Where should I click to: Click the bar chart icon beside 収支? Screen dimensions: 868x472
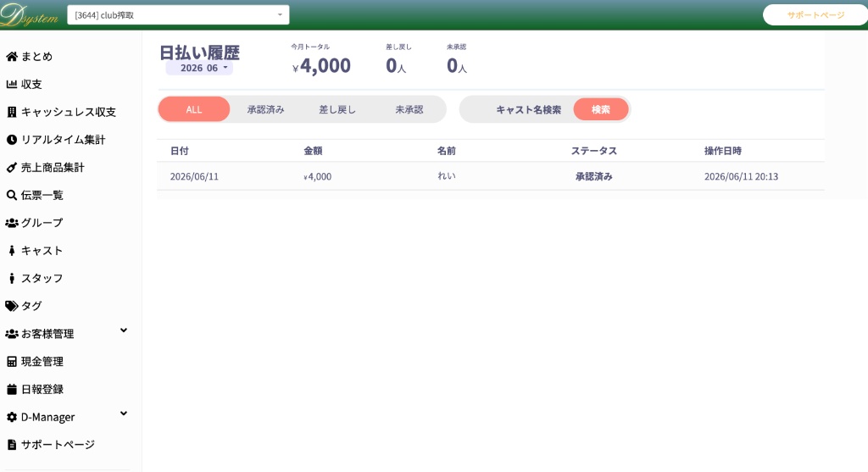tap(12, 84)
